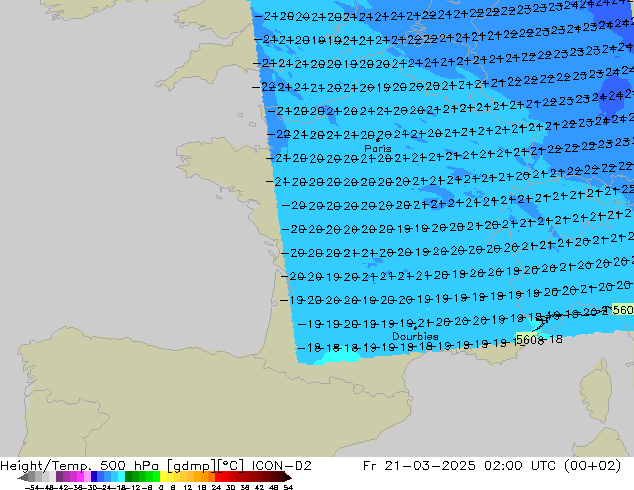Image resolution: width=634 pixels, height=490 pixels.
Task: Click the bright green swatch in the legend
Action: tap(156, 476)
